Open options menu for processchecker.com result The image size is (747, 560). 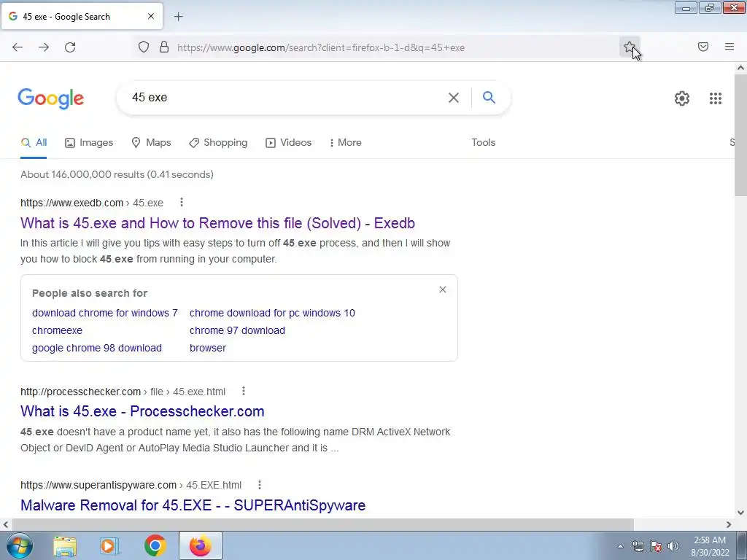pos(244,391)
